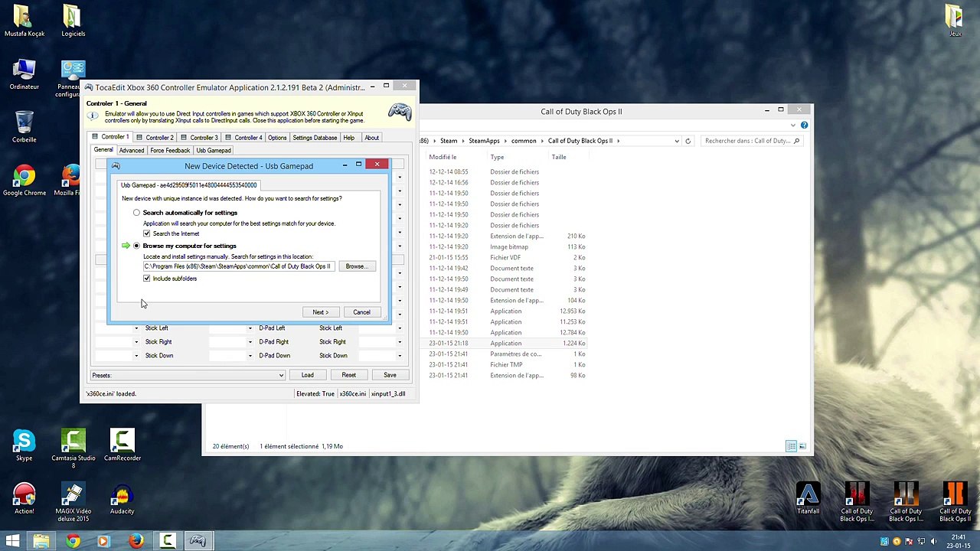Select 'Browse my computer for settings' option
980x551 pixels.
click(136, 246)
